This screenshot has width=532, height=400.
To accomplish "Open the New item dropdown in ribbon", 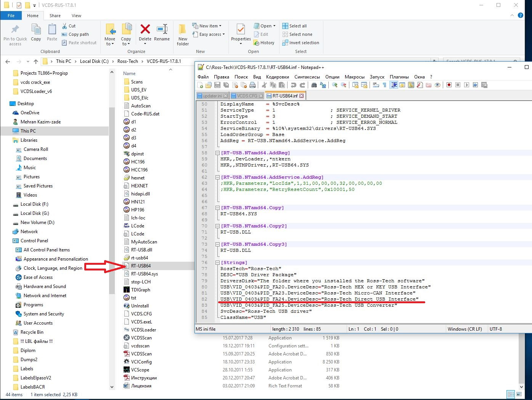I will click(x=207, y=26).
